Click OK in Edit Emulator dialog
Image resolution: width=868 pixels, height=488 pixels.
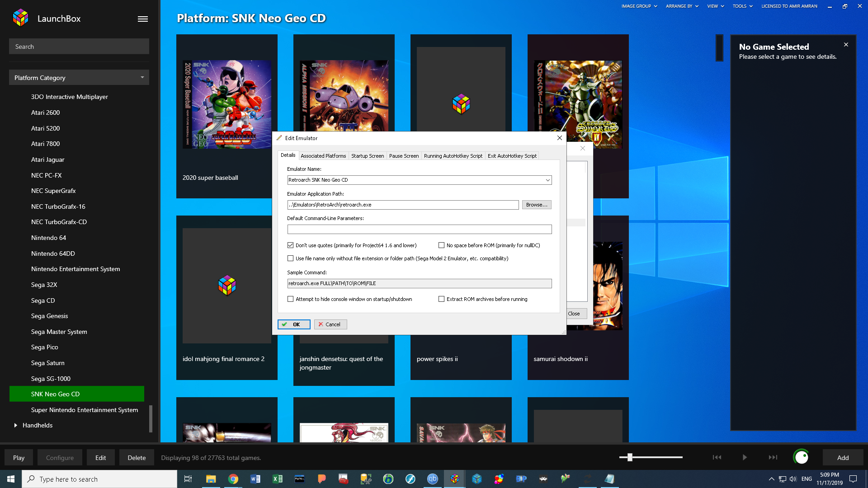[x=294, y=324]
